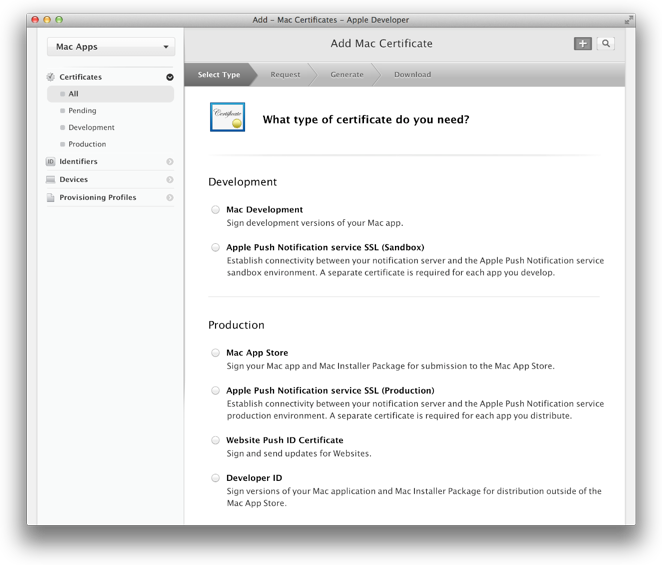Click the Provisioning Profiles sidebar heading
Screen dimensions: 662x565
[98, 198]
